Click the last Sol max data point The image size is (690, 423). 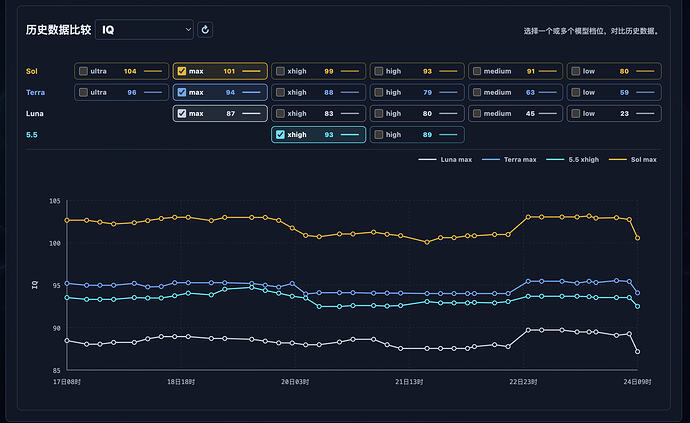pos(637,238)
